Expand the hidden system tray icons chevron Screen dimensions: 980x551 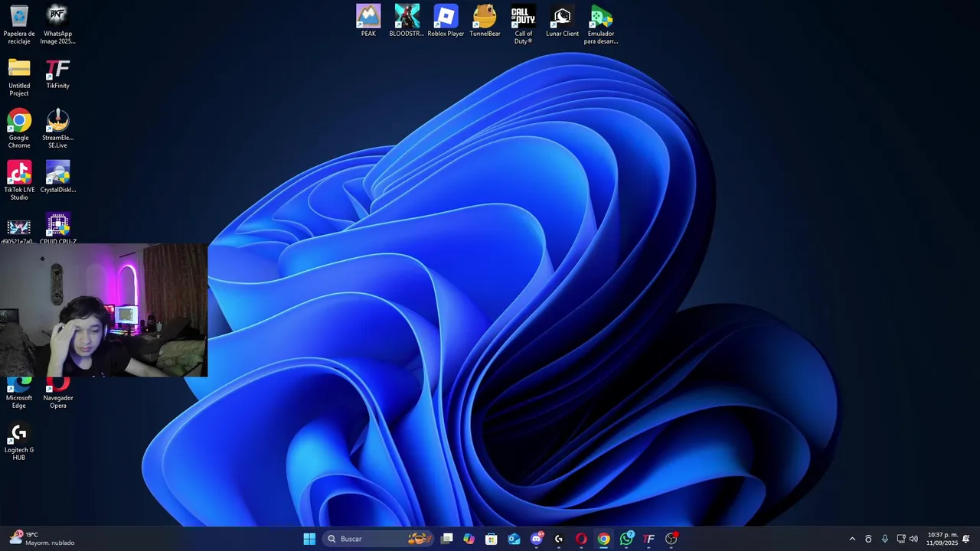852,539
